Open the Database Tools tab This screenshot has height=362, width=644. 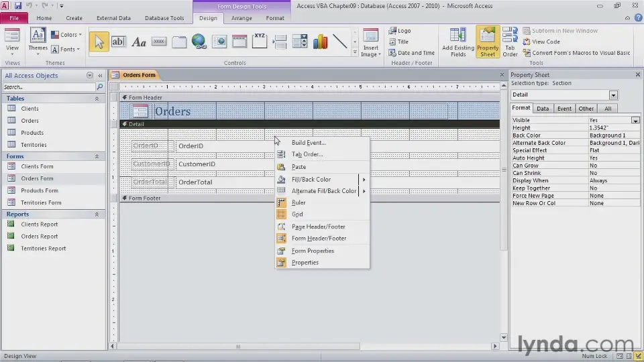pos(164,18)
